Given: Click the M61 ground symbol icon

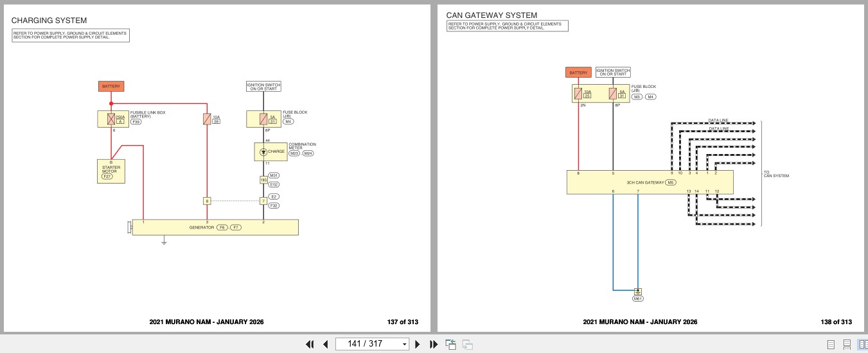Looking at the screenshot, I should click(x=638, y=291).
